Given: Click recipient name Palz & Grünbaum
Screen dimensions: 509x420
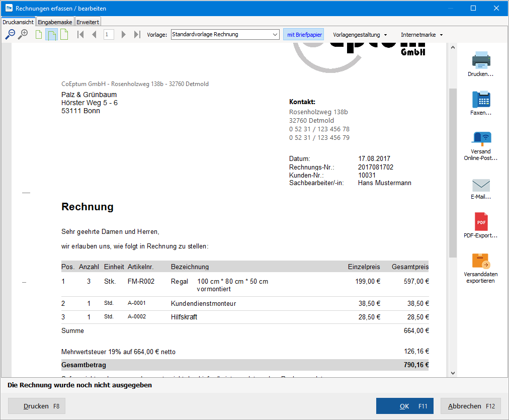Looking at the screenshot, I should tap(89, 95).
